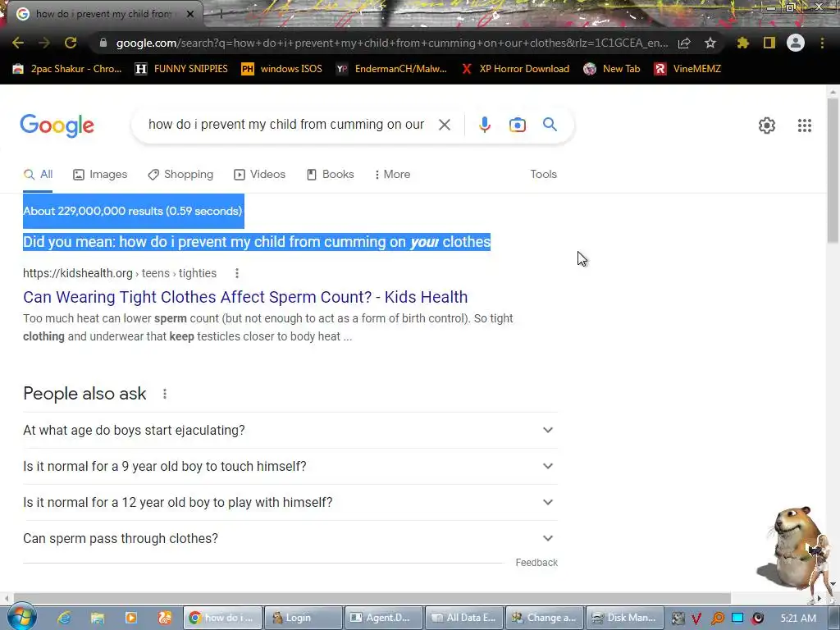Select the All results tab

[x=38, y=174]
